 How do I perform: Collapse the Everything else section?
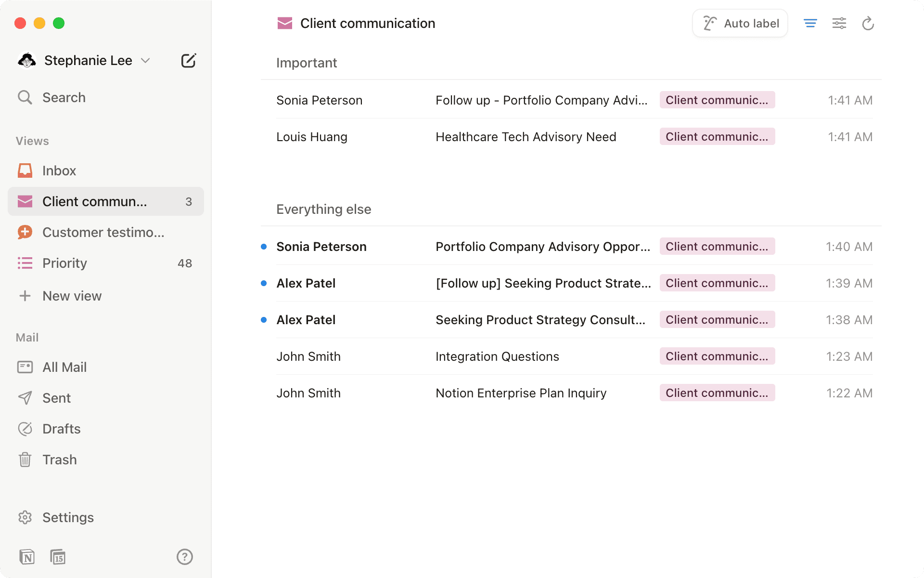click(x=323, y=209)
